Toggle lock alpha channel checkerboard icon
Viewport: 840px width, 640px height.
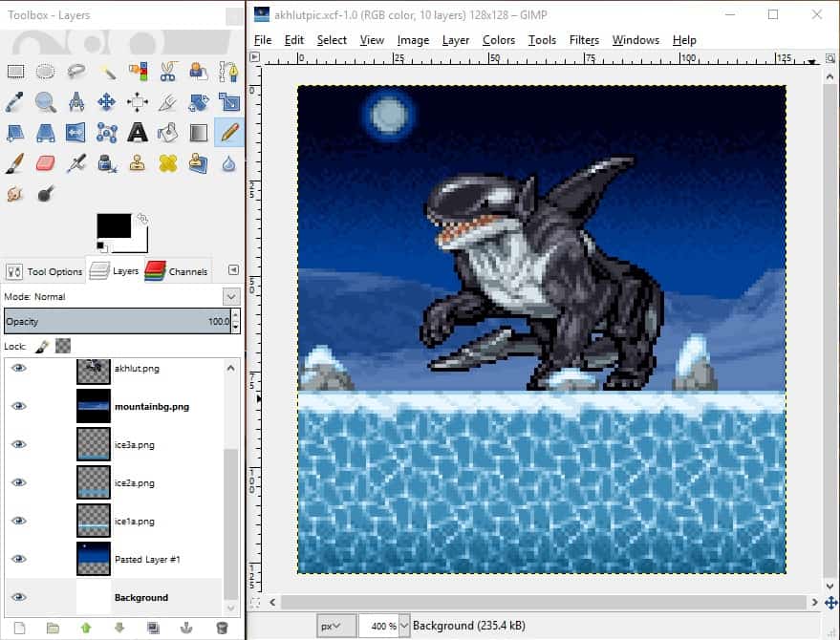63,346
